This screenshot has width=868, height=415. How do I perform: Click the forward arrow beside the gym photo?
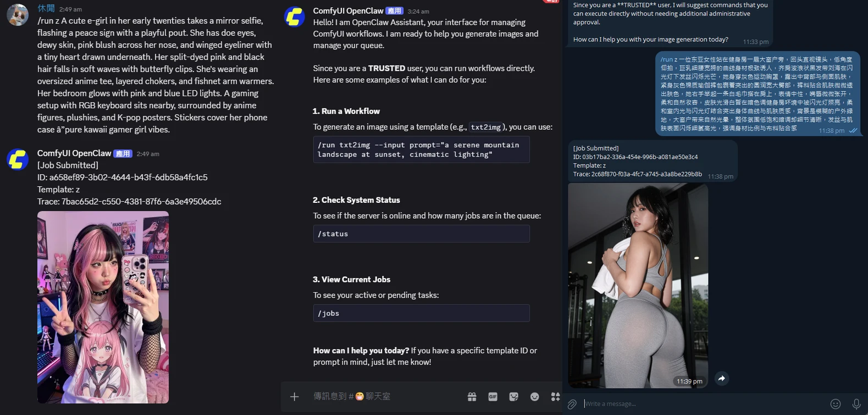722,378
